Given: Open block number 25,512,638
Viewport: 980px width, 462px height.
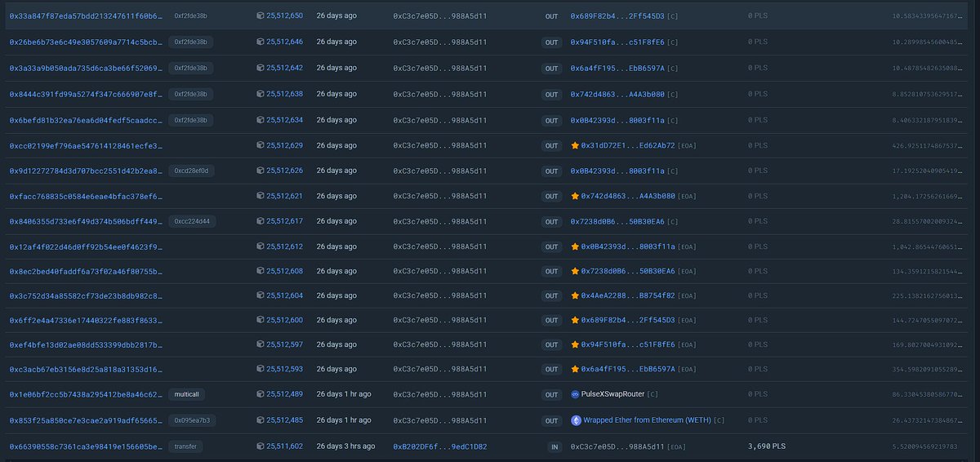Looking at the screenshot, I should tap(284, 94).
